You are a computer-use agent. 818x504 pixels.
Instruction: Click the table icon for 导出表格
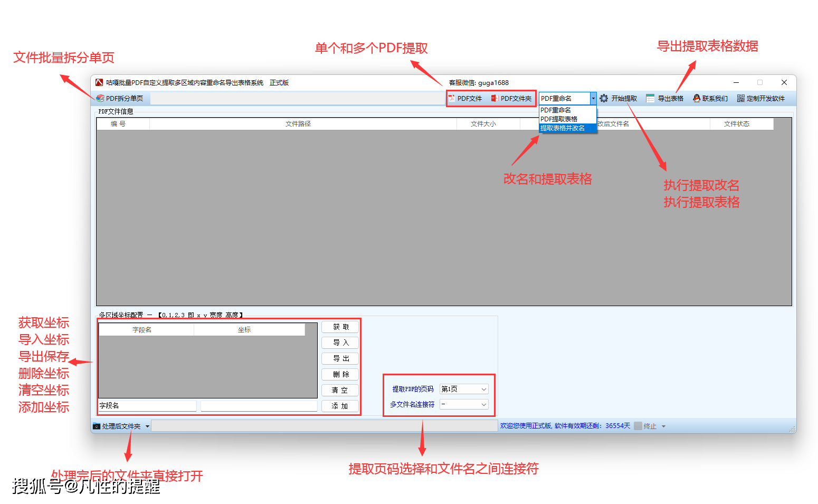coord(650,98)
